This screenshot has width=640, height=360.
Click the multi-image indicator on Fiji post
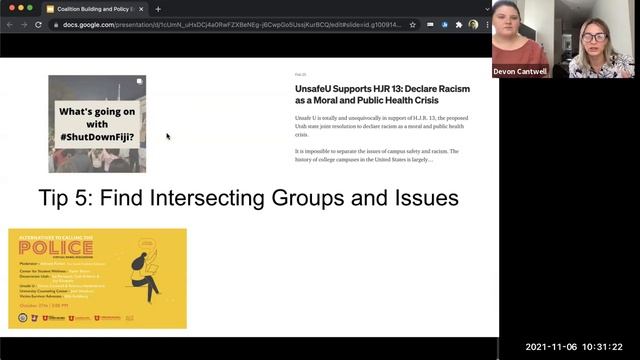click(x=139, y=81)
